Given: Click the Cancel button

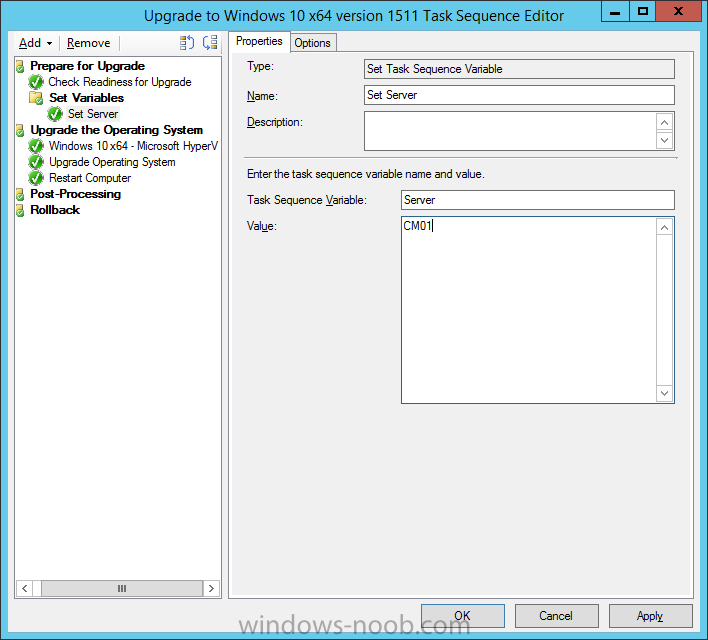Looking at the screenshot, I should tap(557, 616).
